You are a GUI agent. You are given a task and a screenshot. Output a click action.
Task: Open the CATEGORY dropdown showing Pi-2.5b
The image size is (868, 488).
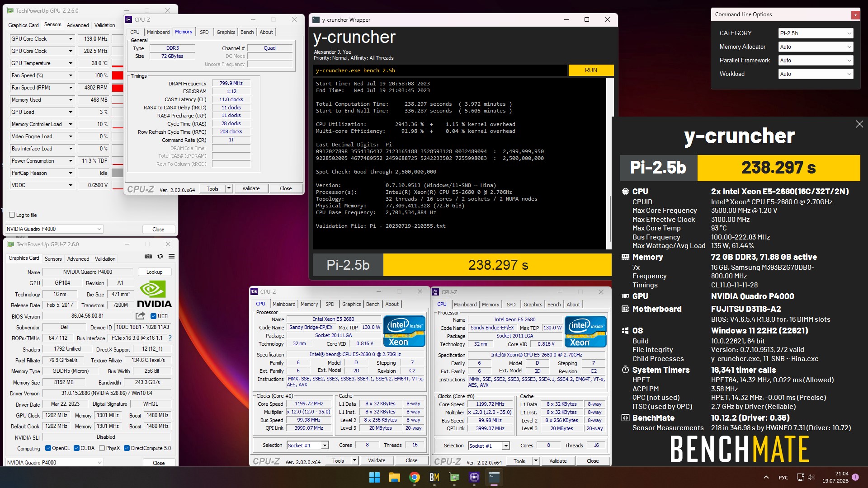(816, 33)
